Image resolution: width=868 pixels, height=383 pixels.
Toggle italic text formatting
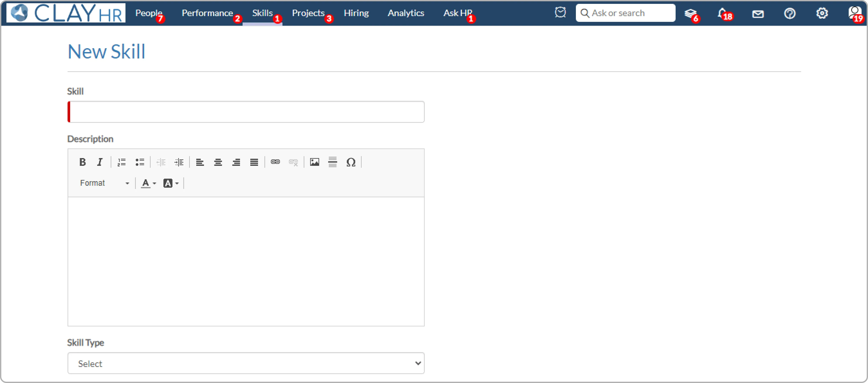coord(100,162)
